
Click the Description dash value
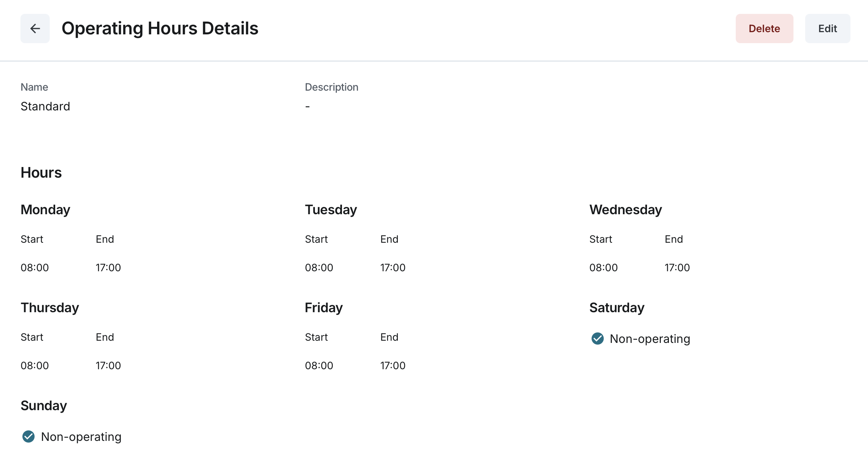coord(308,106)
